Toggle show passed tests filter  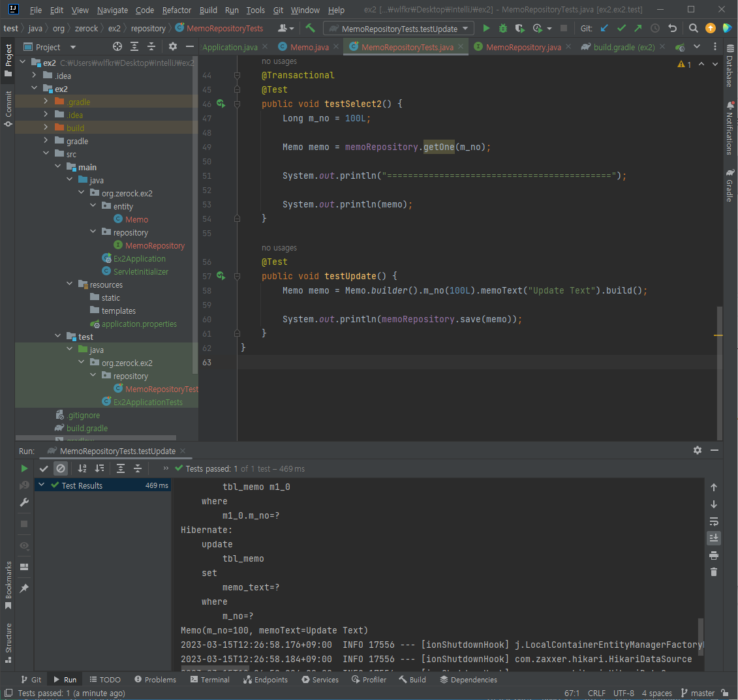tap(44, 468)
